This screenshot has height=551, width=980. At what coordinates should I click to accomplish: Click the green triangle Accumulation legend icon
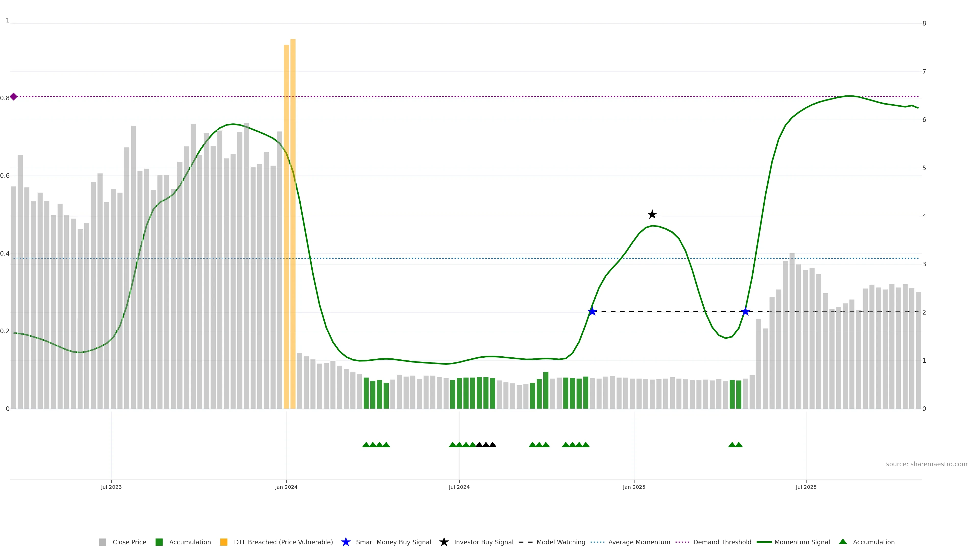(x=843, y=542)
